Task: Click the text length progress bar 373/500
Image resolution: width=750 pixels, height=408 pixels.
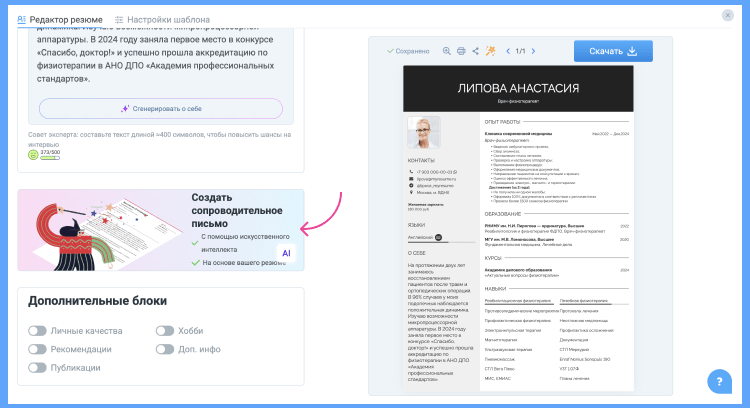Action: pos(50,157)
